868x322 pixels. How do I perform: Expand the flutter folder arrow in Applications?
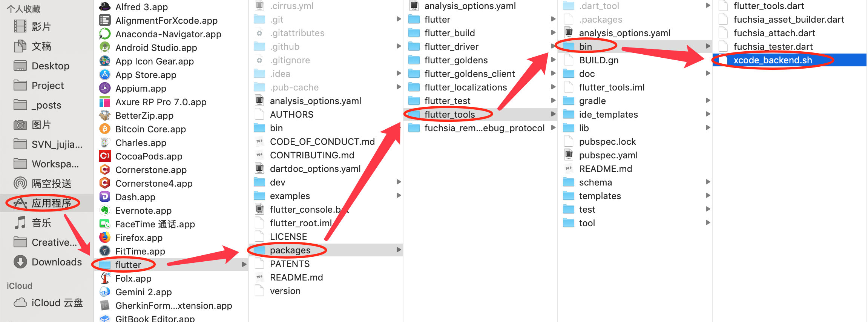244,265
